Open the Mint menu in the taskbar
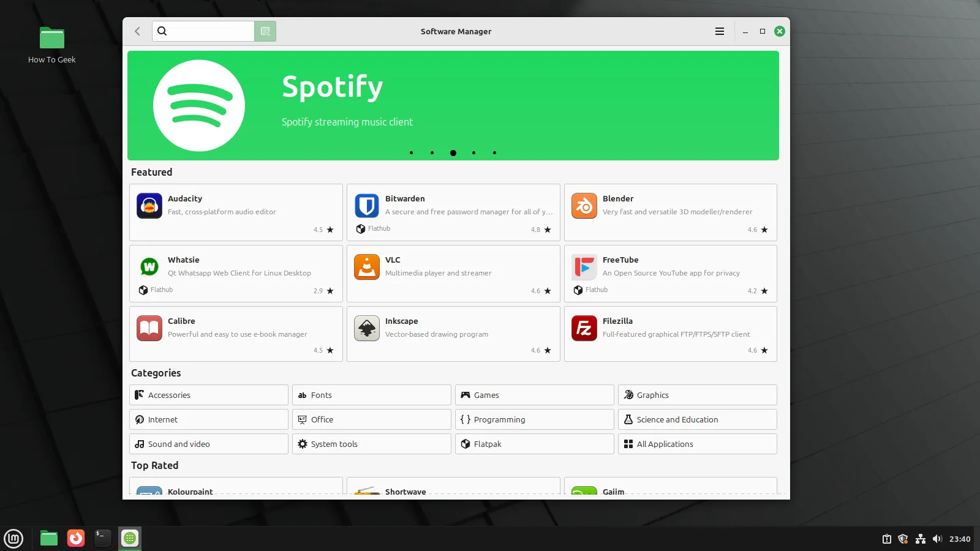Viewport: 980px width, 551px height. point(13,539)
